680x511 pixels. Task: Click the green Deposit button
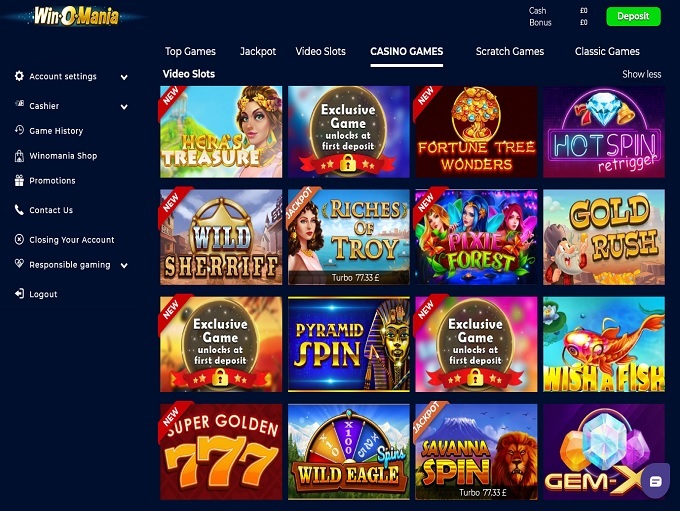[x=633, y=16]
